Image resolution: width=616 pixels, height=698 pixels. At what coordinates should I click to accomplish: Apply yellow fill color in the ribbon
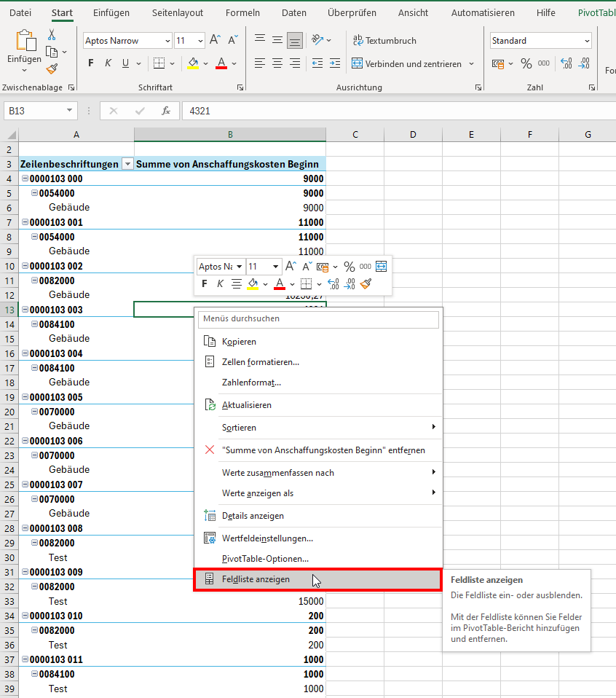(x=193, y=63)
